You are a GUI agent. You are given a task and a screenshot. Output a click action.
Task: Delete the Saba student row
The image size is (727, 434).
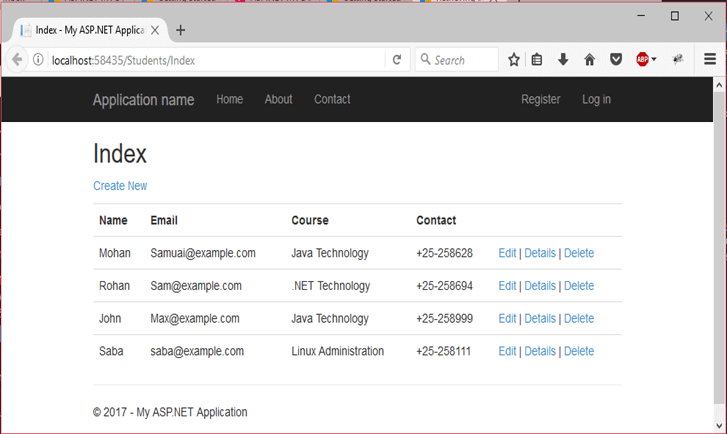579,351
